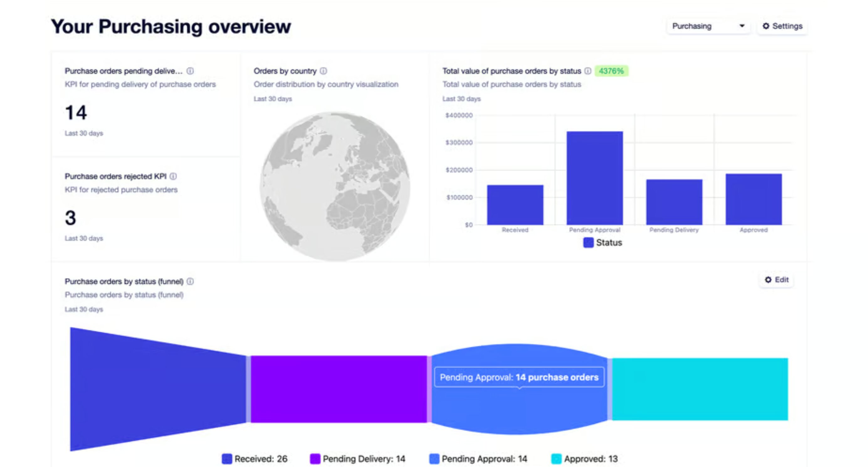The height and width of the screenshot is (467, 868).
Task: Click info icon beside Purchase orders pending delivery
Action: pos(190,71)
